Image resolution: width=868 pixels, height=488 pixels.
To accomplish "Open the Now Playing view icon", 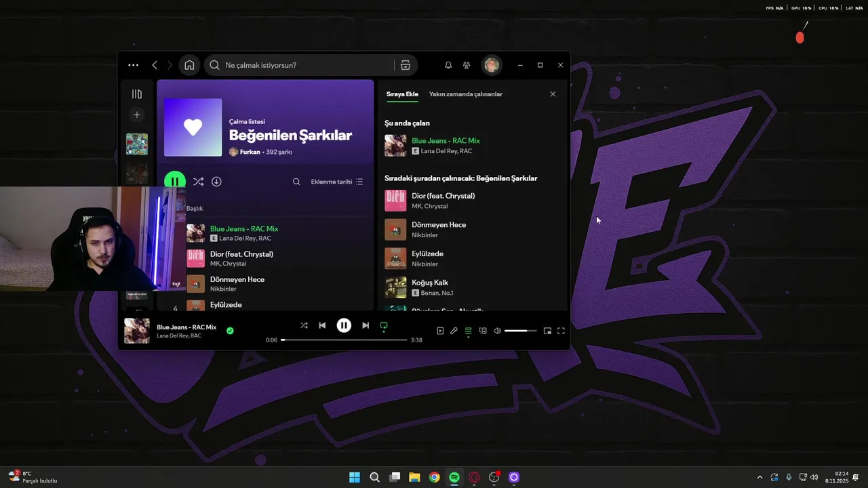I will (x=440, y=331).
